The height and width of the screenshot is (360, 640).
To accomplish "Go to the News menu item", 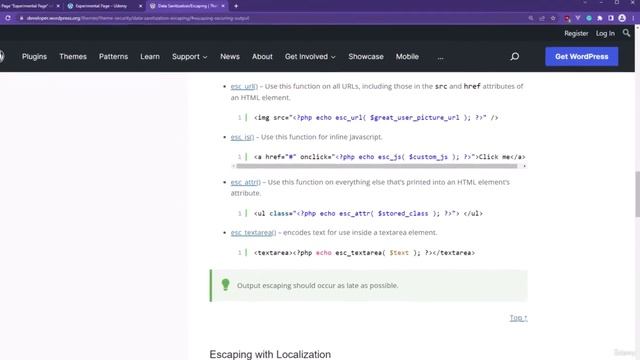I will (230, 57).
